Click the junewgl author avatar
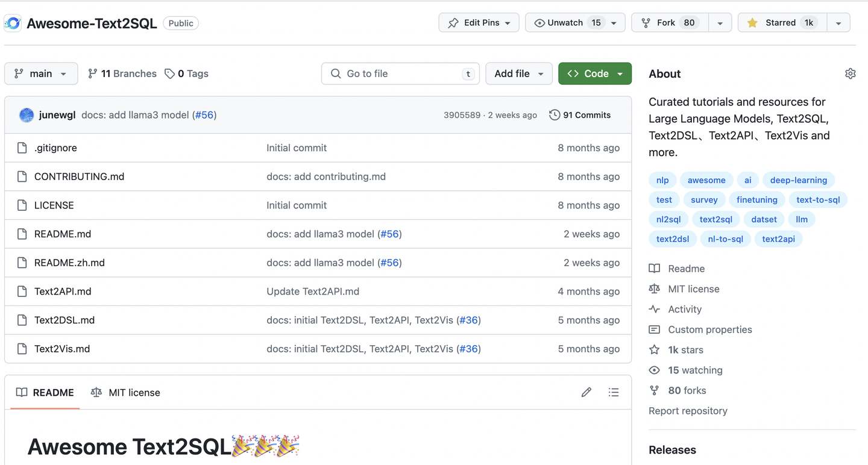868x465 pixels. (27, 115)
